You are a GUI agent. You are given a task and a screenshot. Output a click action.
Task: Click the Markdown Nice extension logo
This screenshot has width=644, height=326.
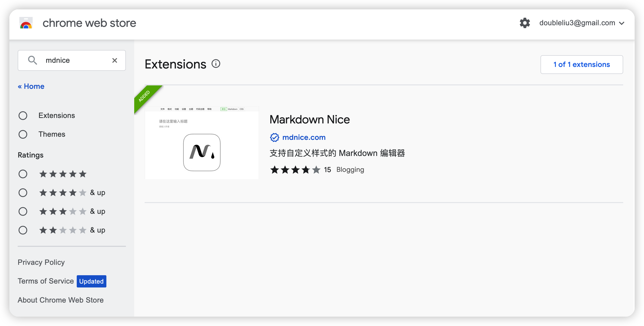[202, 152]
